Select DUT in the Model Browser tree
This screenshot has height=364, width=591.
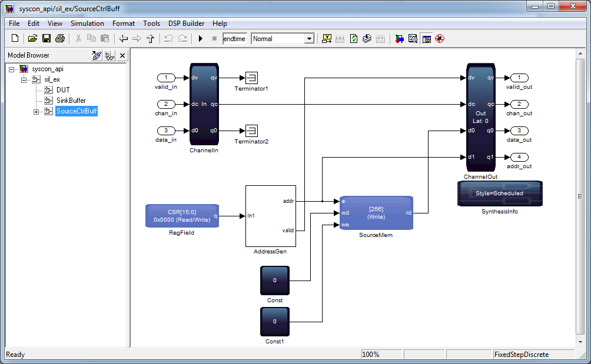pos(63,90)
